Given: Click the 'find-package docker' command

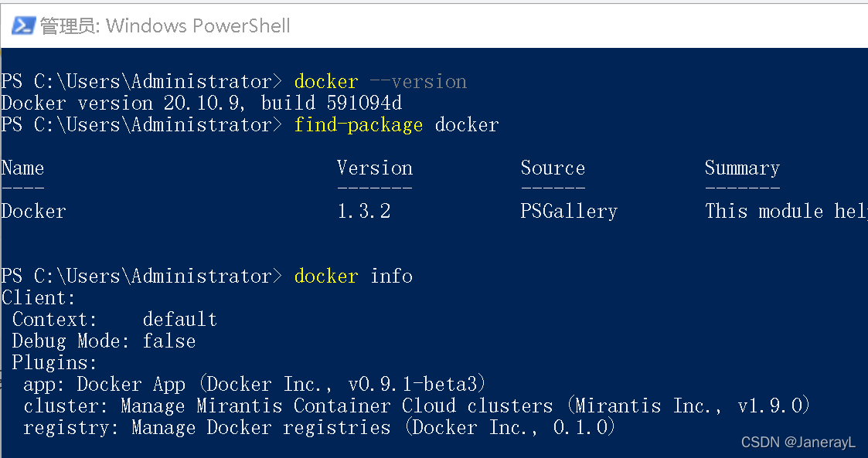Looking at the screenshot, I should pyautogui.click(x=396, y=124).
